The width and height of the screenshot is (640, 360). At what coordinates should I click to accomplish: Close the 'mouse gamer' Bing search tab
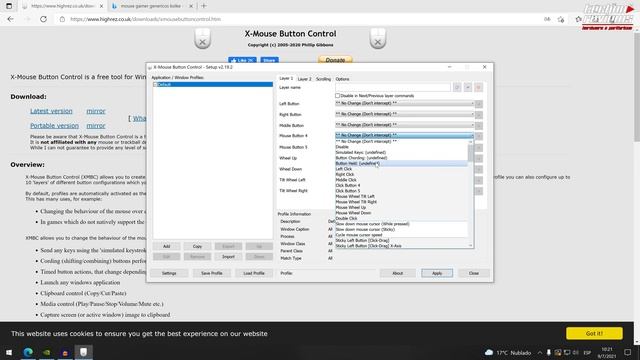point(191,6)
